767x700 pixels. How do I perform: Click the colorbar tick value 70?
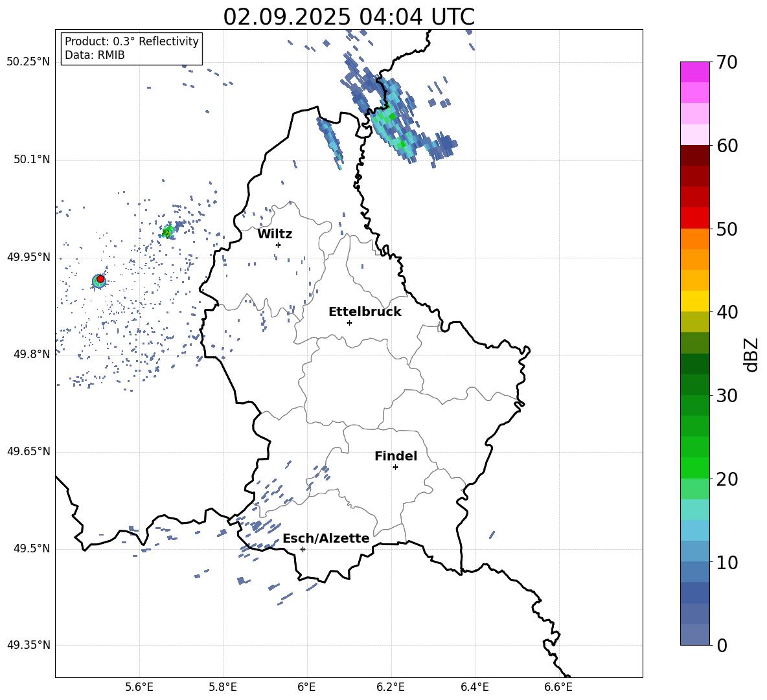click(727, 63)
